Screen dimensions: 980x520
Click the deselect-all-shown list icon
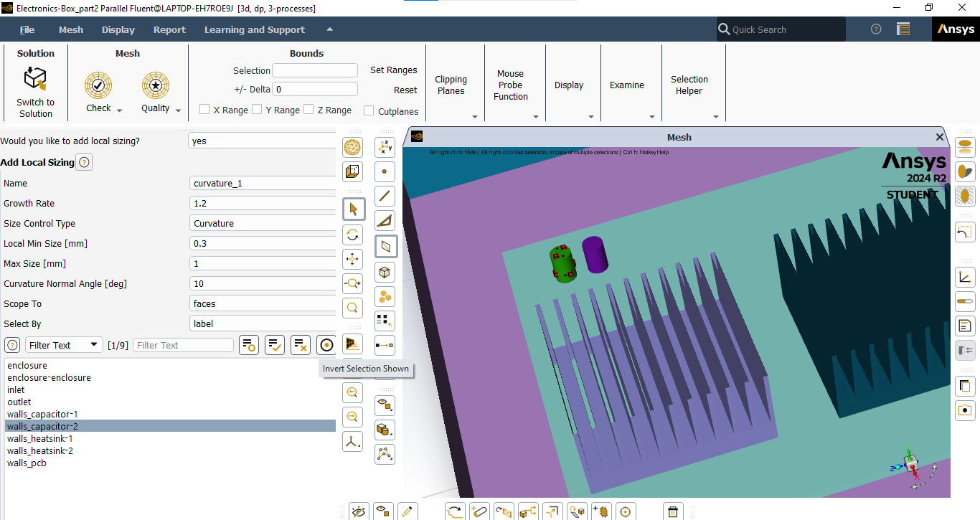point(301,345)
